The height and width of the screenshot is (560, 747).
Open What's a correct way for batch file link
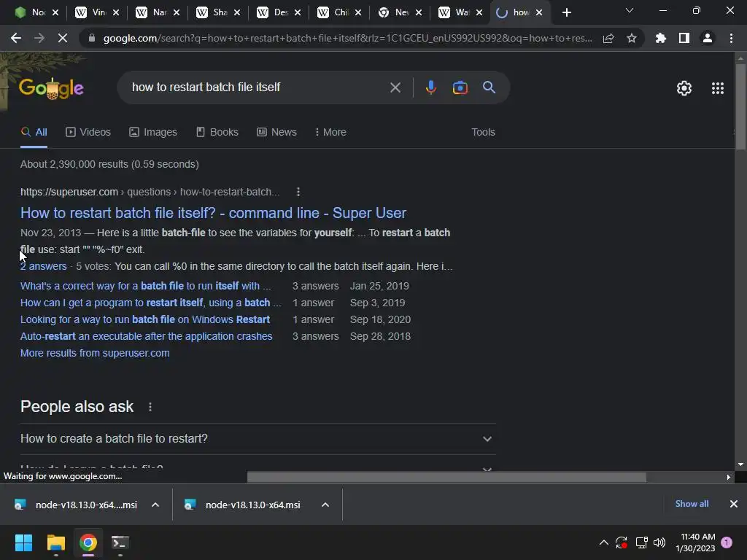pyautogui.click(x=145, y=286)
